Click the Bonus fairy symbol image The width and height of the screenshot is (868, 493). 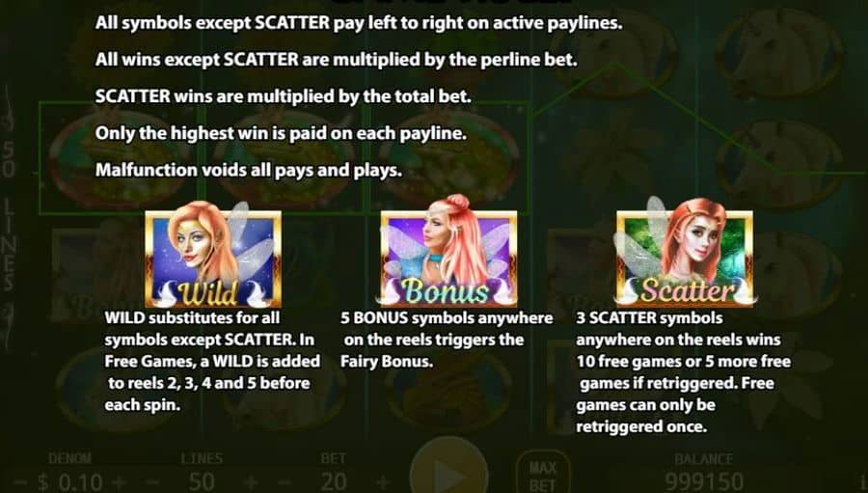pos(448,252)
